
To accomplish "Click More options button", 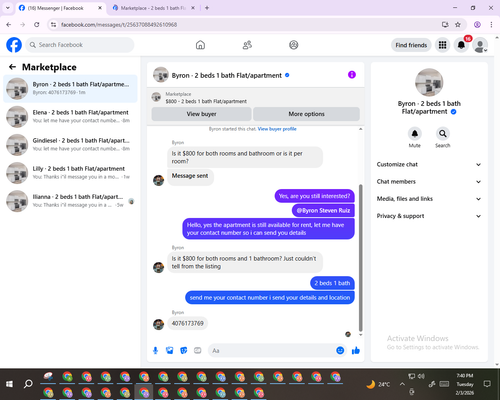I will pyautogui.click(x=306, y=114).
